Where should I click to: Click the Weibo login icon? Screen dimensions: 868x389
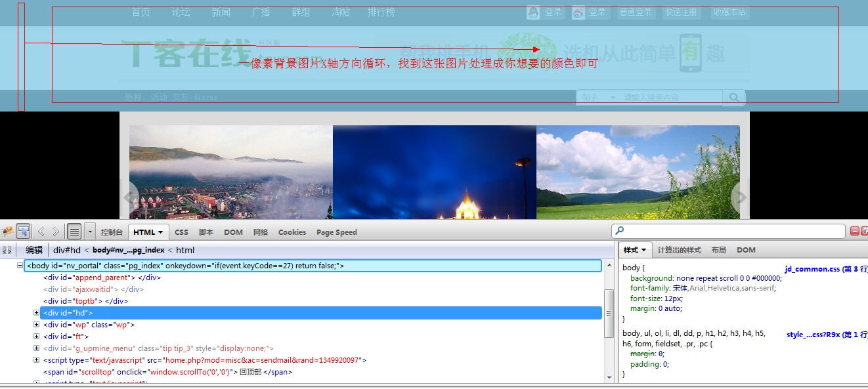[578, 12]
